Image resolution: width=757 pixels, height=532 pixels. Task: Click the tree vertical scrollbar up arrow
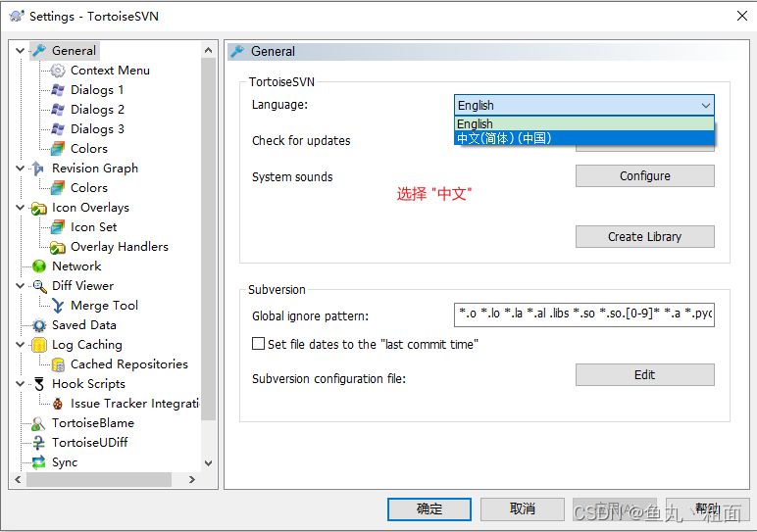click(208, 50)
